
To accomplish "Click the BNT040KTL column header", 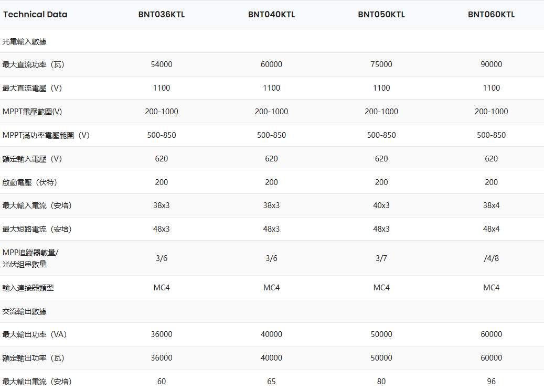I will tap(271, 15).
